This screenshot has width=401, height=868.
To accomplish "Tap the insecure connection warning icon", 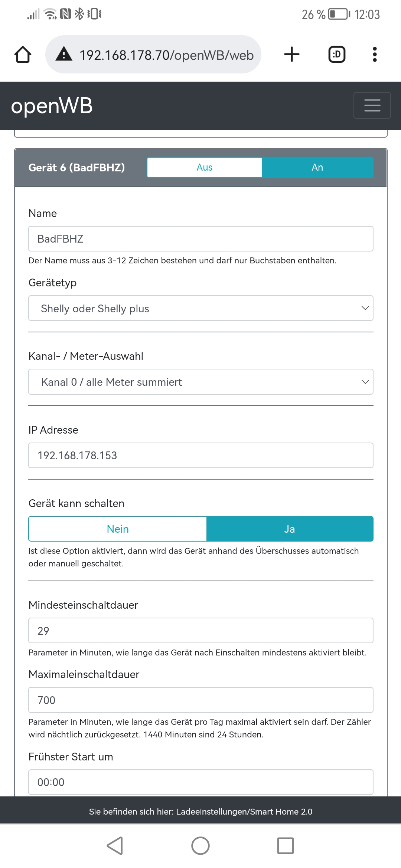I will [64, 55].
